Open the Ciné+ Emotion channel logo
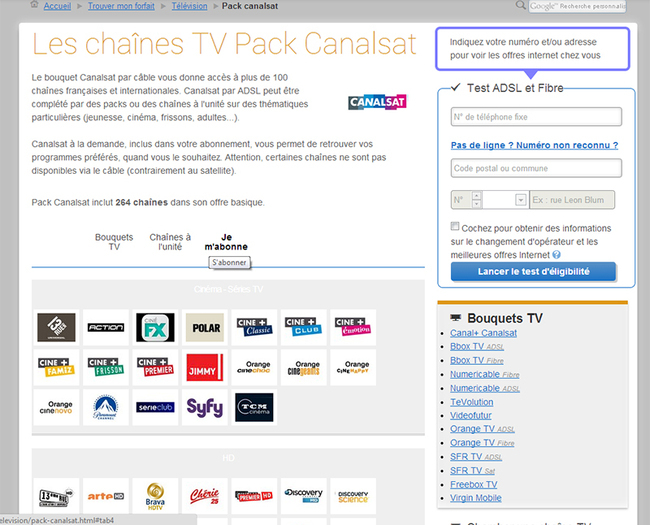Image resolution: width=650 pixels, height=525 pixels. point(353,328)
